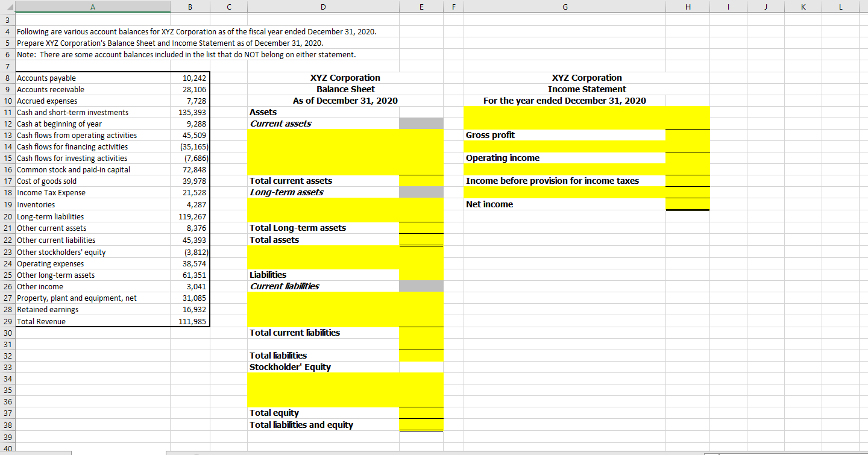Select column D header

point(323,6)
